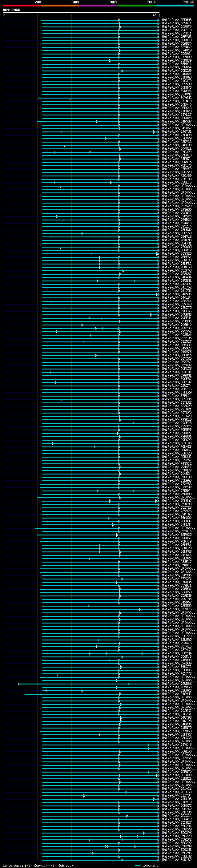This screenshot has height=868, width=197.
Task: Open hit UniRef100_C5DHN8
Action: tap(177, 20)
